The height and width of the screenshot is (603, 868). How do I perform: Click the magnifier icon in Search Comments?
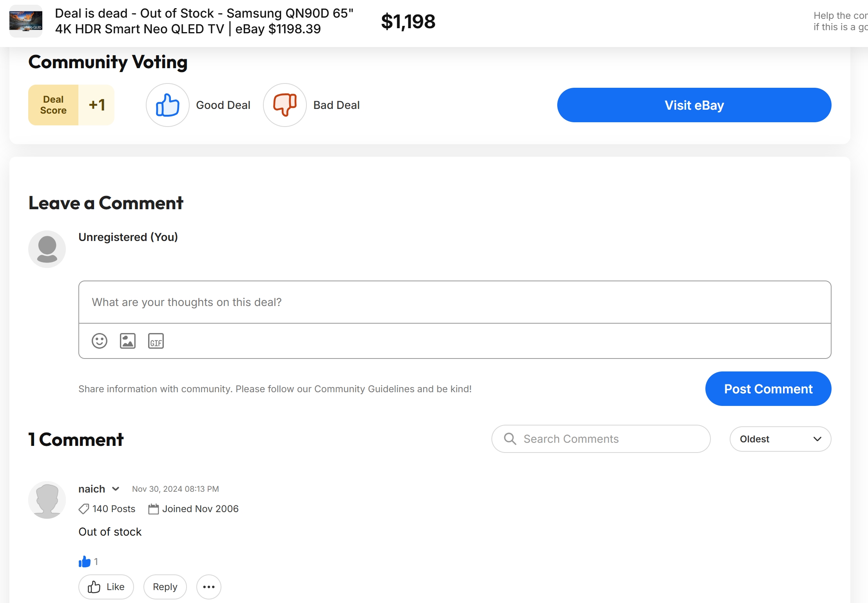click(x=510, y=439)
